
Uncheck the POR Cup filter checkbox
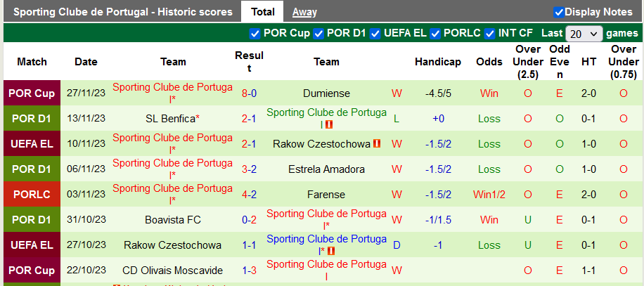point(255,33)
